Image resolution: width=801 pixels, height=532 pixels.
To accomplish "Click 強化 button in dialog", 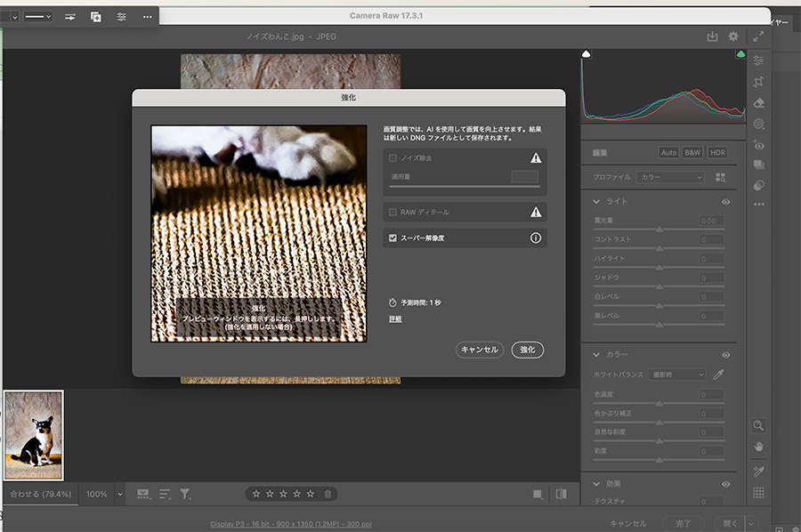I will click(x=528, y=350).
